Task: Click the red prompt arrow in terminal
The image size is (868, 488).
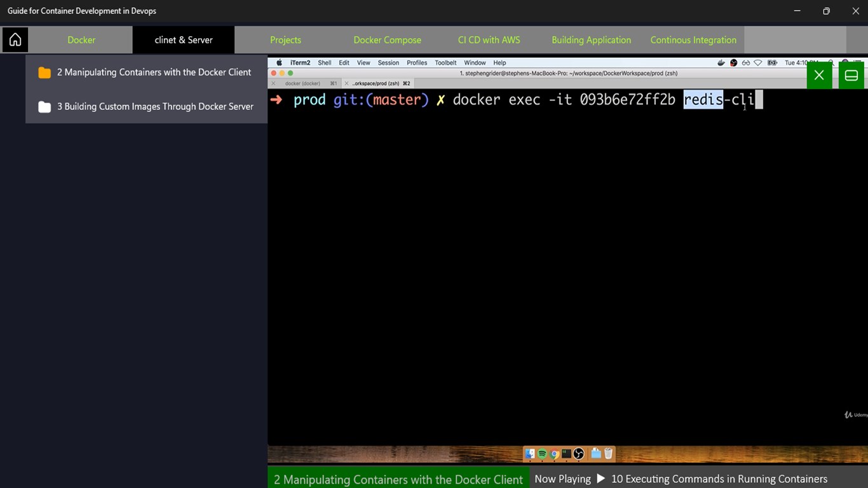Action: [276, 100]
